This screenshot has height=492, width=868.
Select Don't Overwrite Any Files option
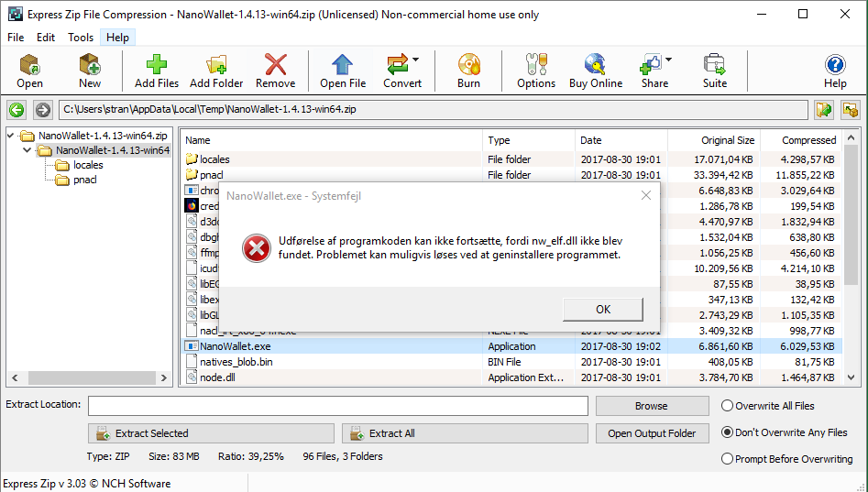point(728,432)
